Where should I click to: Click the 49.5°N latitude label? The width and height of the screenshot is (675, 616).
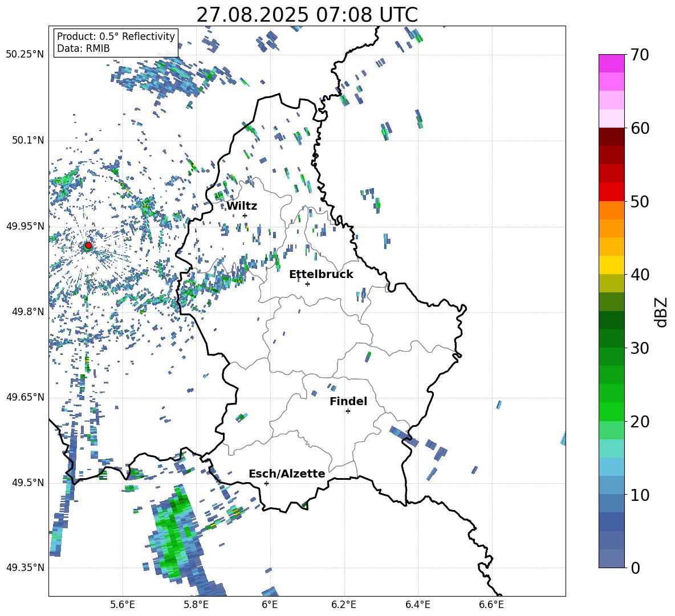pyautogui.click(x=28, y=483)
